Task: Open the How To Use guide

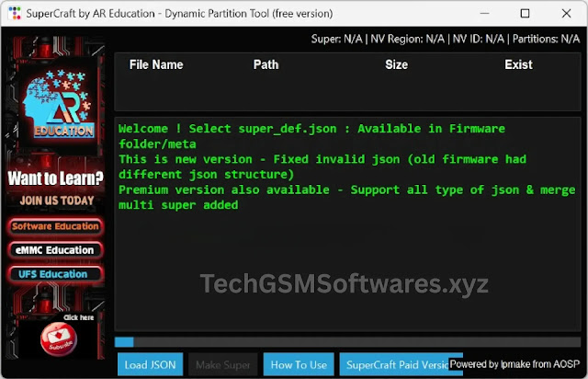Action: coord(299,364)
